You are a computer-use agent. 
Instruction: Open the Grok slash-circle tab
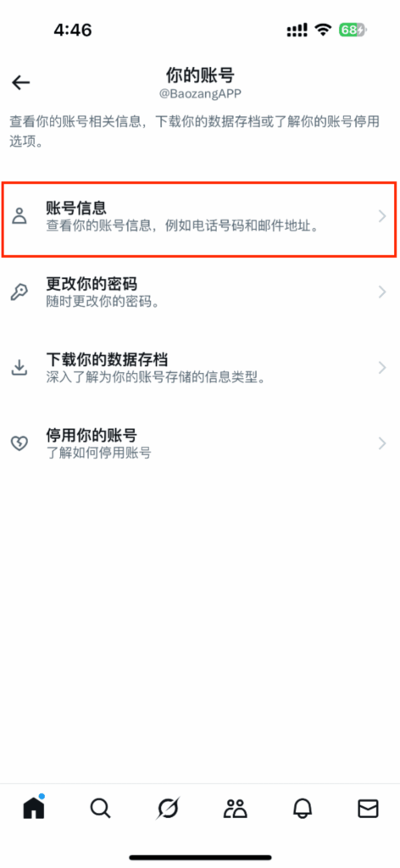click(167, 809)
